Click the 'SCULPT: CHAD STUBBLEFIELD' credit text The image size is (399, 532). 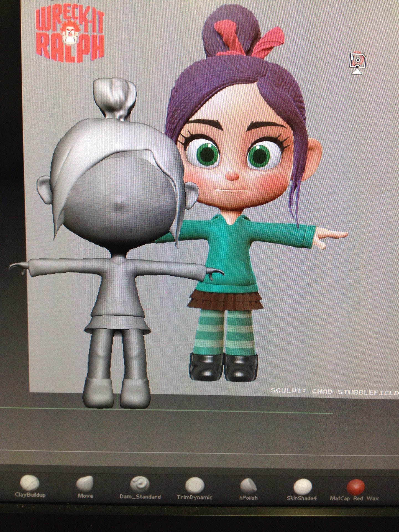coord(335,392)
